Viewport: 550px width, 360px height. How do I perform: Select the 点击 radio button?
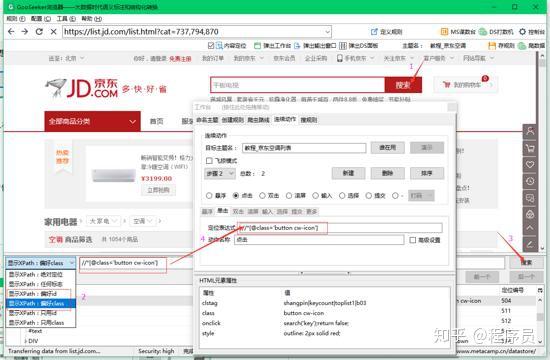pos(236,195)
